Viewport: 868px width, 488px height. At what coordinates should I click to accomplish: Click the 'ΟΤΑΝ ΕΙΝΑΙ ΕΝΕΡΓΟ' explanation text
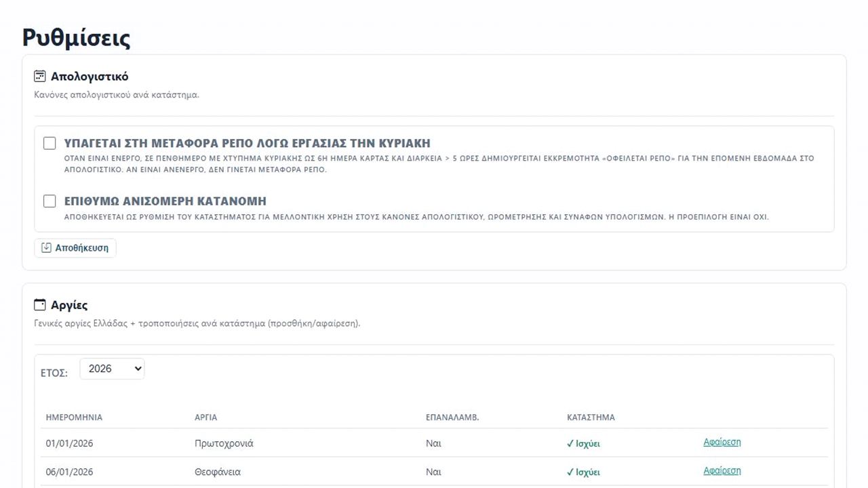click(439, 164)
